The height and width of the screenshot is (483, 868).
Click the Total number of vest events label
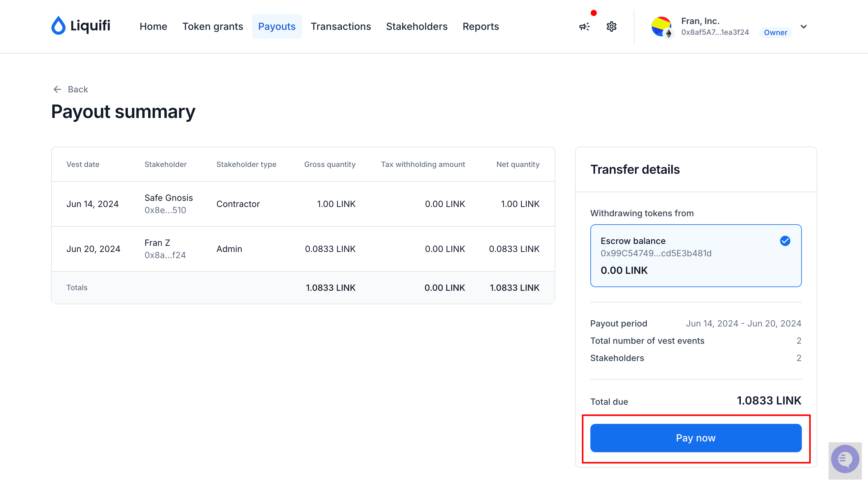point(647,341)
